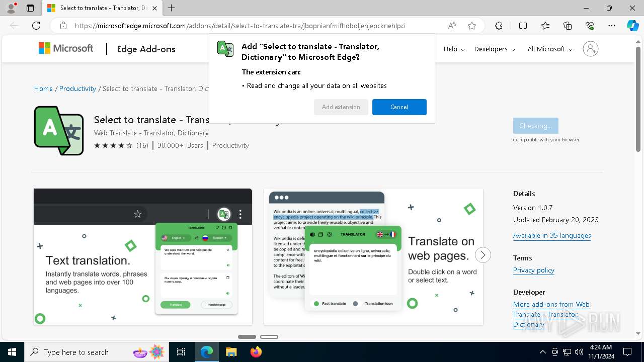The height and width of the screenshot is (362, 644).
Task: Click the Productivity category label
Action: tap(230, 145)
